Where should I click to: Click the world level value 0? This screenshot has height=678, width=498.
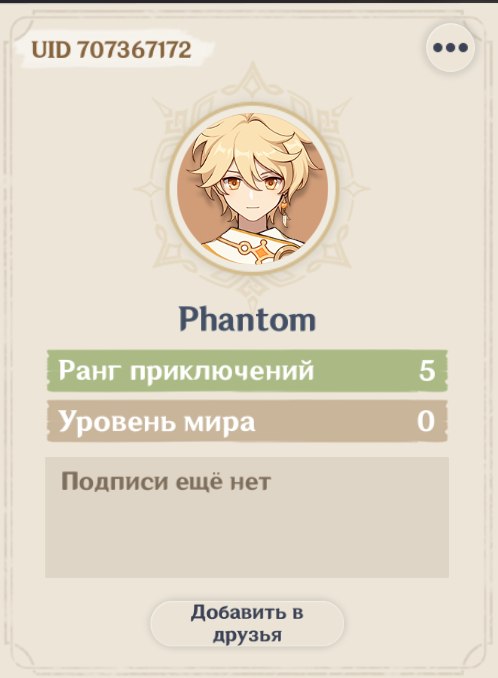426,421
